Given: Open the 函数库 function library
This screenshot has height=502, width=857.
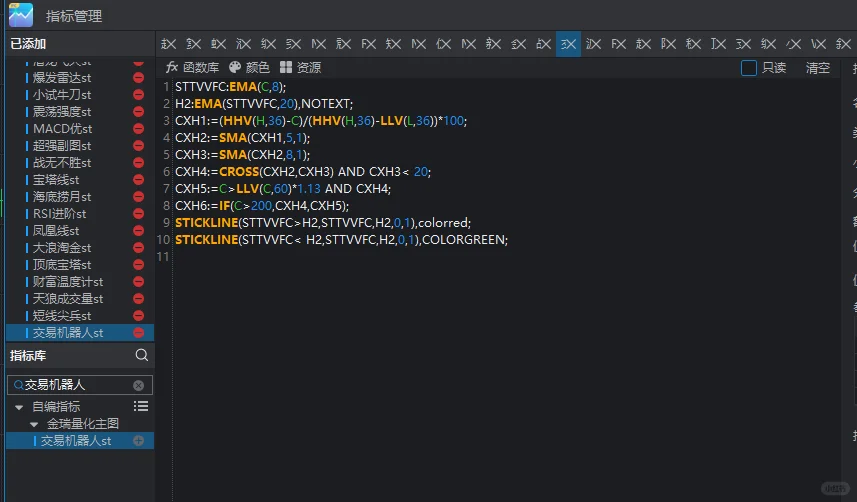Looking at the screenshot, I should 192,67.
